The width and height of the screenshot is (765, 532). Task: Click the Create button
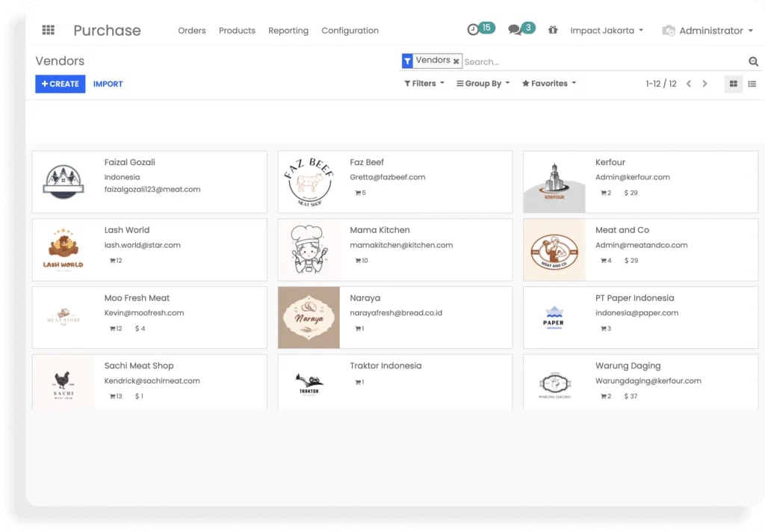[60, 84]
